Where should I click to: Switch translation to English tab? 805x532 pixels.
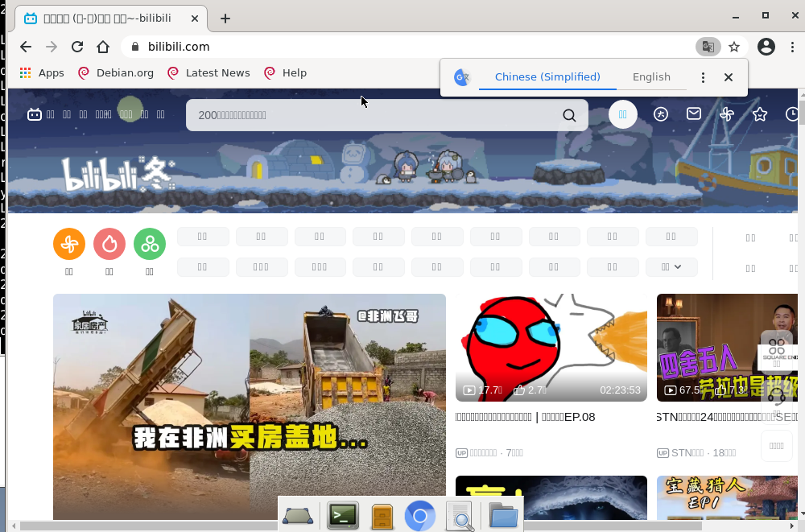coord(651,77)
